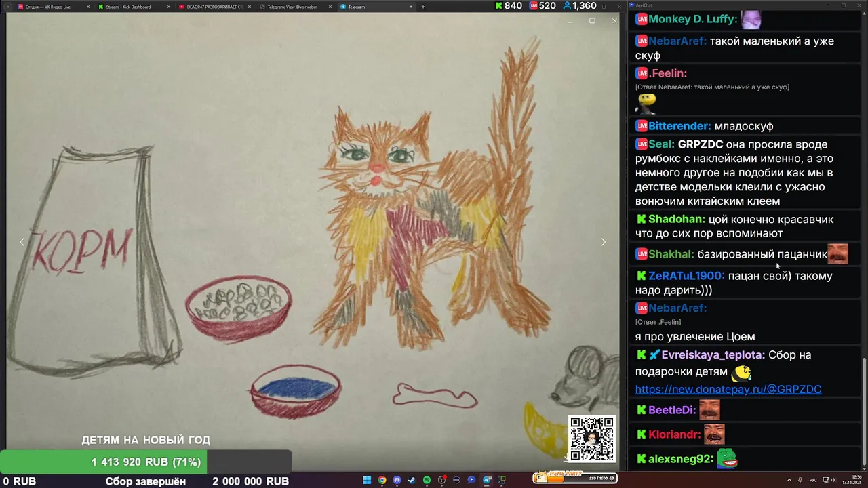Screen dimensions: 868x488
Task: Click username Bitterender in chat
Action: (x=679, y=126)
